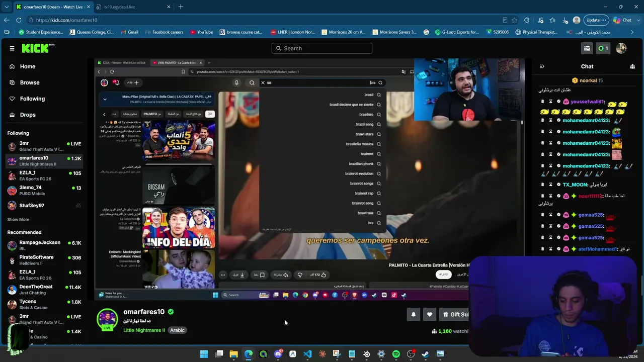
Task: Reload the current page
Action: pos(19,20)
